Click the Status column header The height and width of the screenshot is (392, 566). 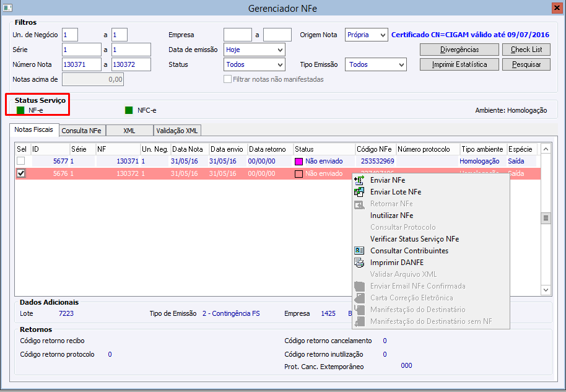click(324, 149)
